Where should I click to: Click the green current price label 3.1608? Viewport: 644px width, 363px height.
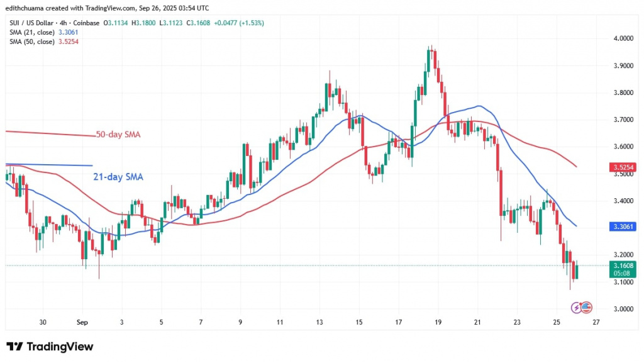pos(621,265)
